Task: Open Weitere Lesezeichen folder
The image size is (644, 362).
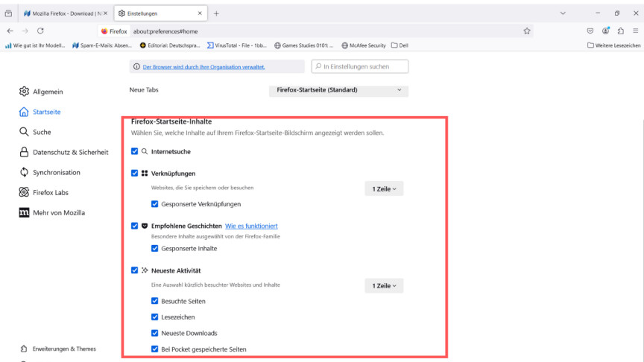Action: [x=614, y=45]
